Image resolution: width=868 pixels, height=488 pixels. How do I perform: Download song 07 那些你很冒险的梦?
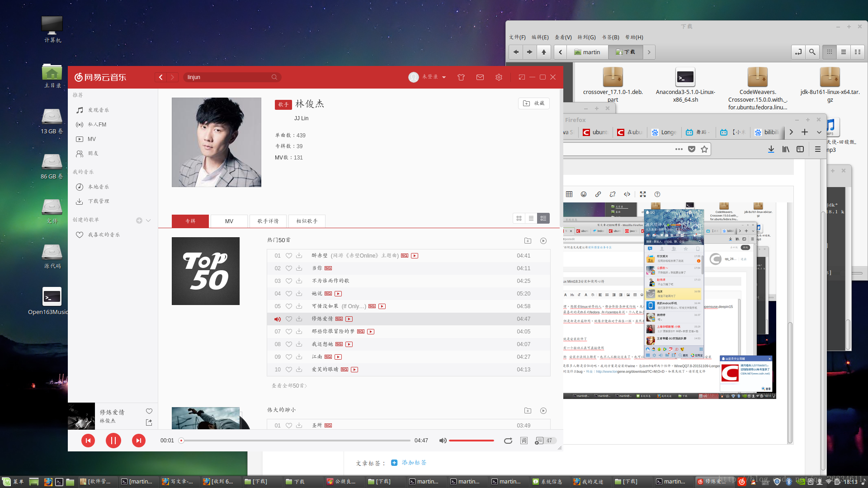[x=299, y=332]
